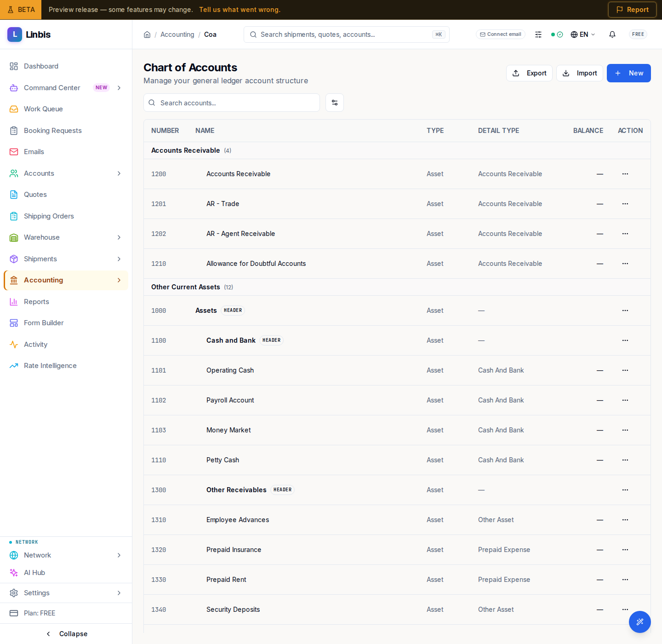Viewport: 662px width, 644px height.
Task: Click the Linbis logo icon
Action: pyautogui.click(x=15, y=34)
